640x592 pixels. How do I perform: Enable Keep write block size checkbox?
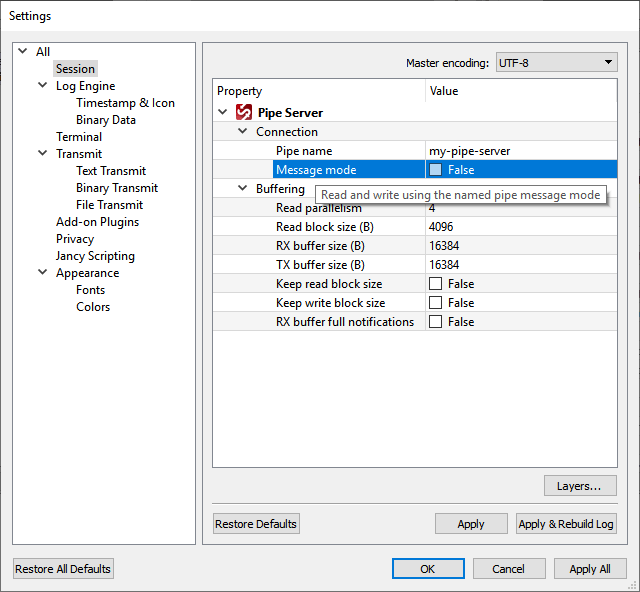click(436, 303)
